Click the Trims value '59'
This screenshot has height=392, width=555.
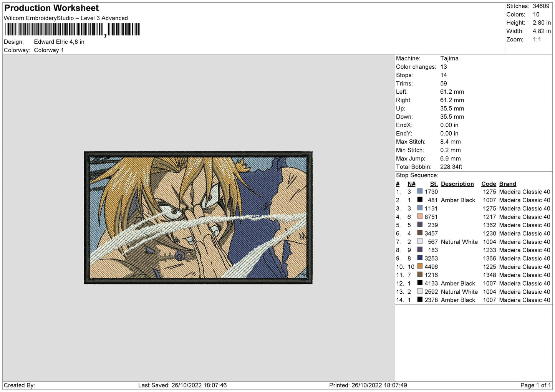[444, 83]
